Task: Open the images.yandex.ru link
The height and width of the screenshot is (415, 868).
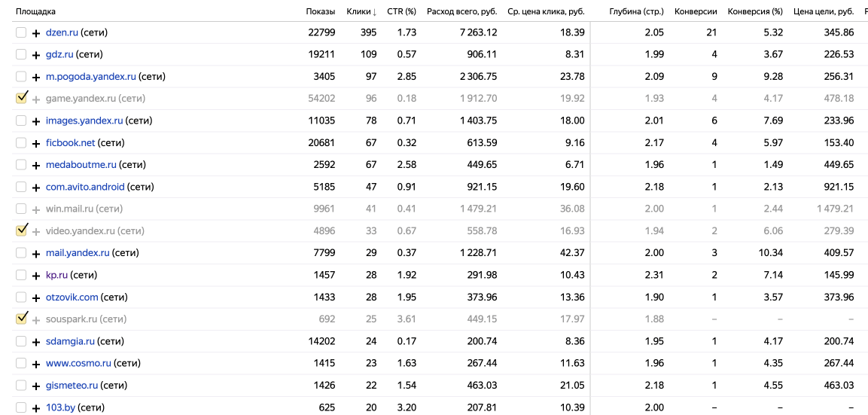Action: [84, 121]
